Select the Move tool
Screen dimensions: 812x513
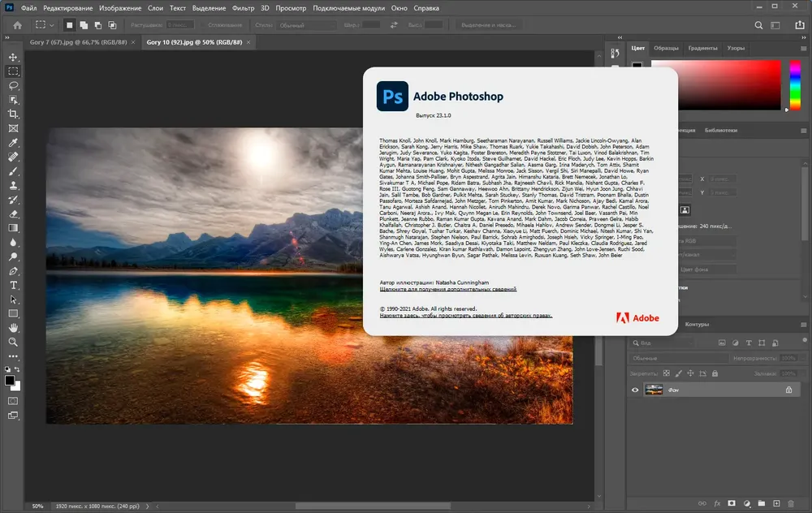[x=13, y=57]
